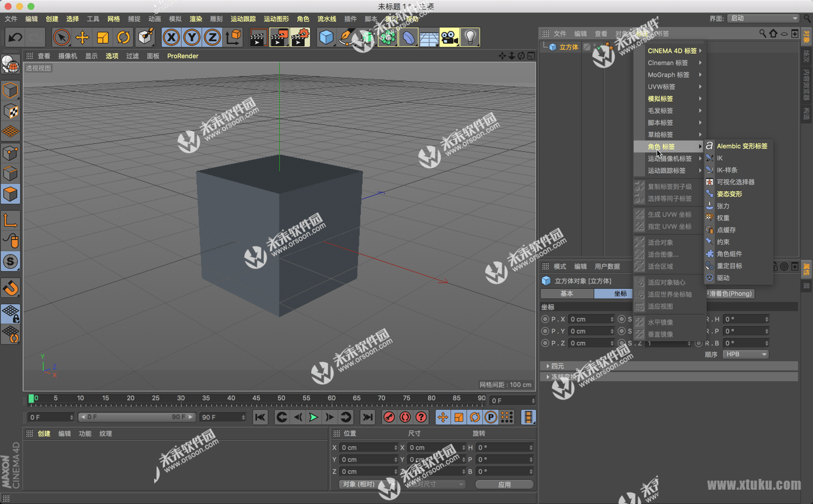Screen dimensions: 813x504
Task: Choose 姿态变形 tag entry
Action: coord(739,194)
